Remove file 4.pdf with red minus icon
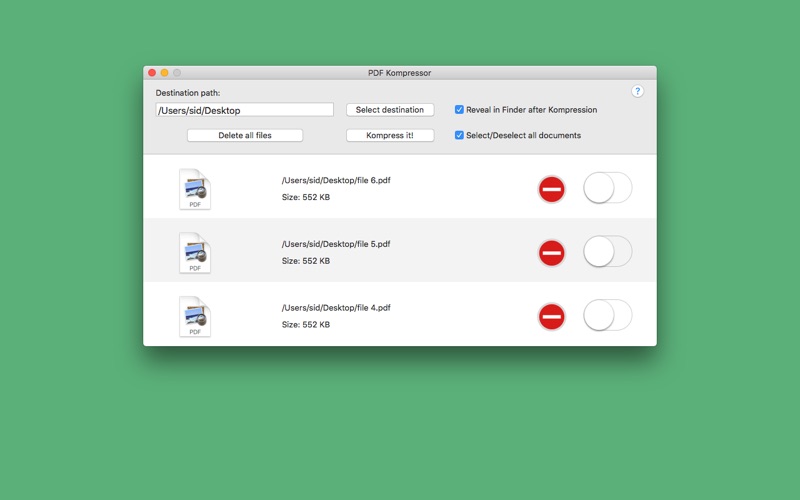Viewport: 800px width, 500px height. (x=552, y=317)
